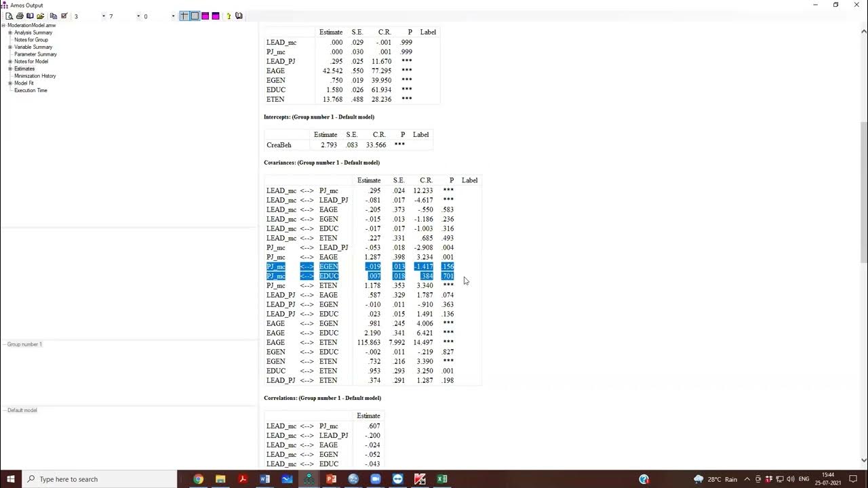The image size is (868, 488).
Task: Open Google Chrome from the taskbar
Action: coord(198,479)
